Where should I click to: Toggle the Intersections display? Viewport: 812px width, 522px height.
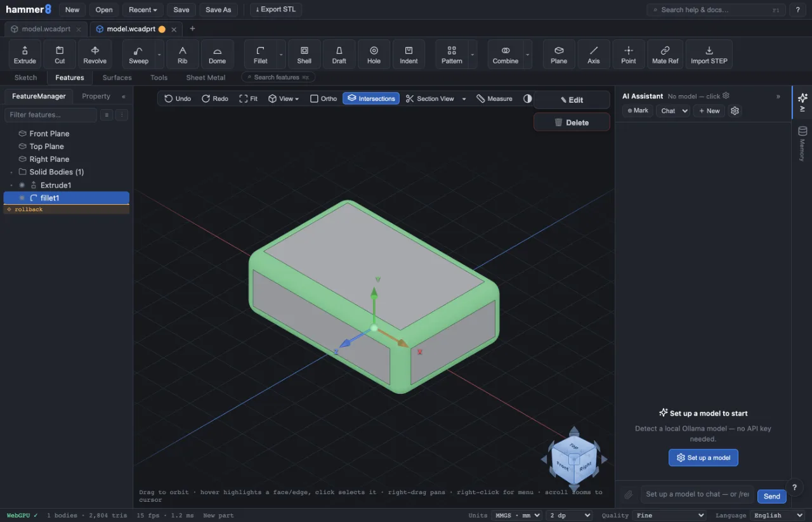click(x=371, y=98)
